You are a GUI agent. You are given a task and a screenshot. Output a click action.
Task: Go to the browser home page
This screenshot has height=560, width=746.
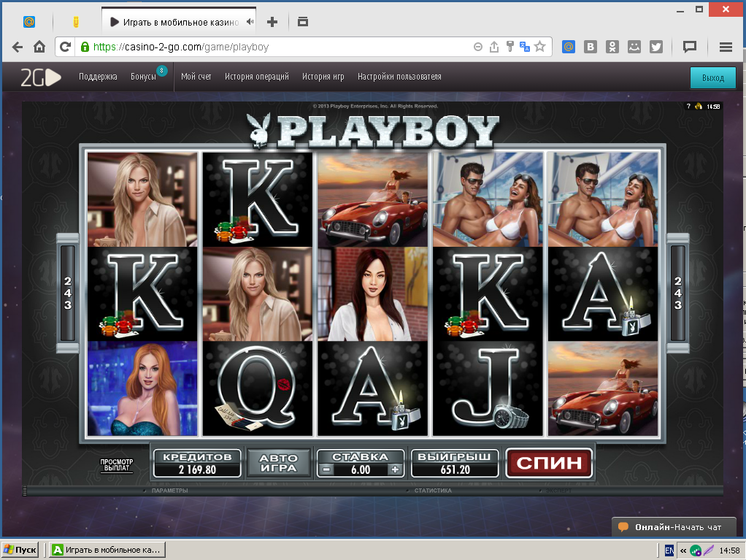click(39, 47)
